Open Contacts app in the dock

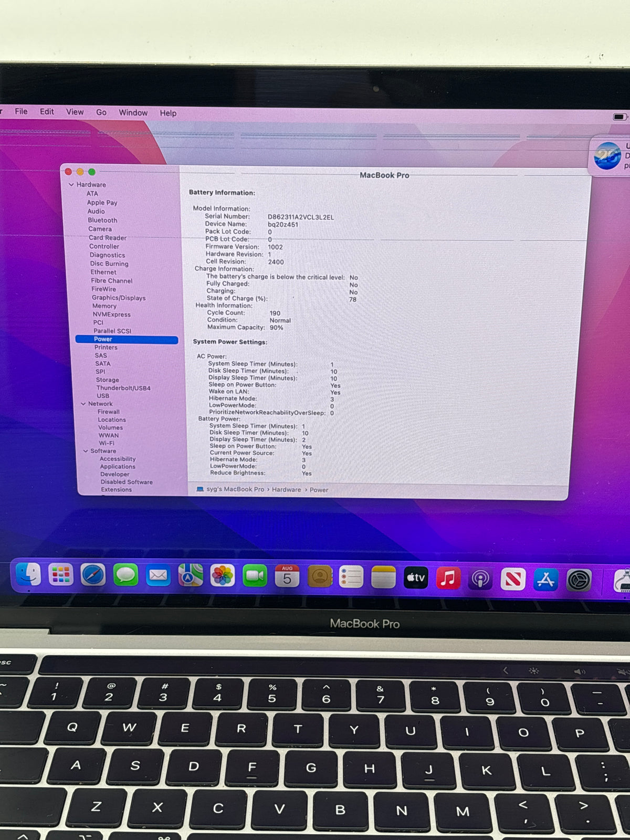tap(319, 577)
